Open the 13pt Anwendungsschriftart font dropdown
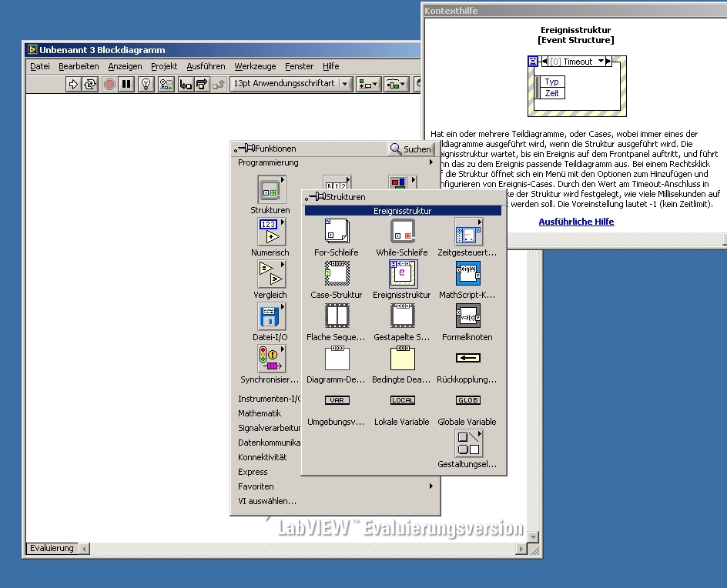 point(290,84)
